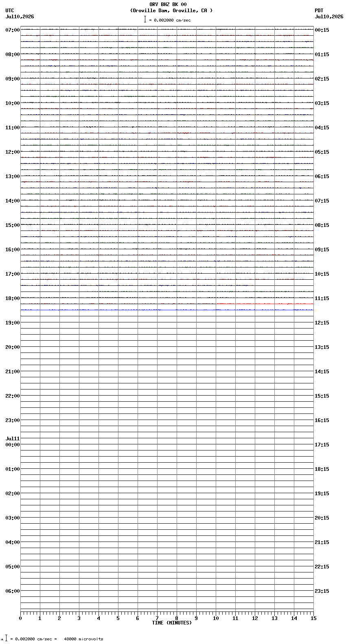Click the '01:00' UTC row label
The image size is (346, 644).
(13, 469)
